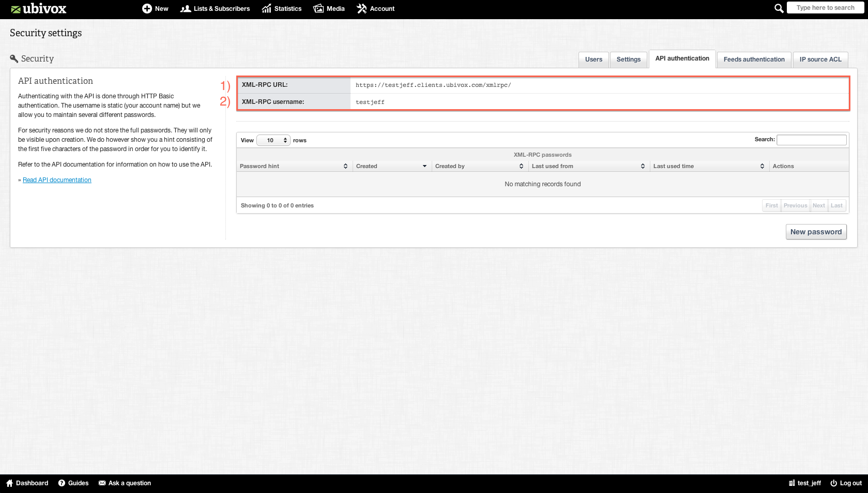Click the XML-RPC username value testjeff
Image resolution: width=868 pixels, height=493 pixels.
[370, 102]
